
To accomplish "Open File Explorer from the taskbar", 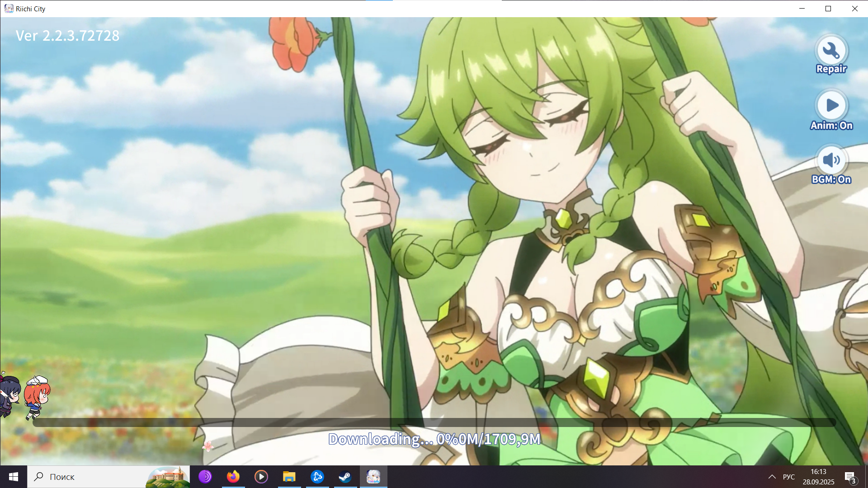I will coord(289,477).
